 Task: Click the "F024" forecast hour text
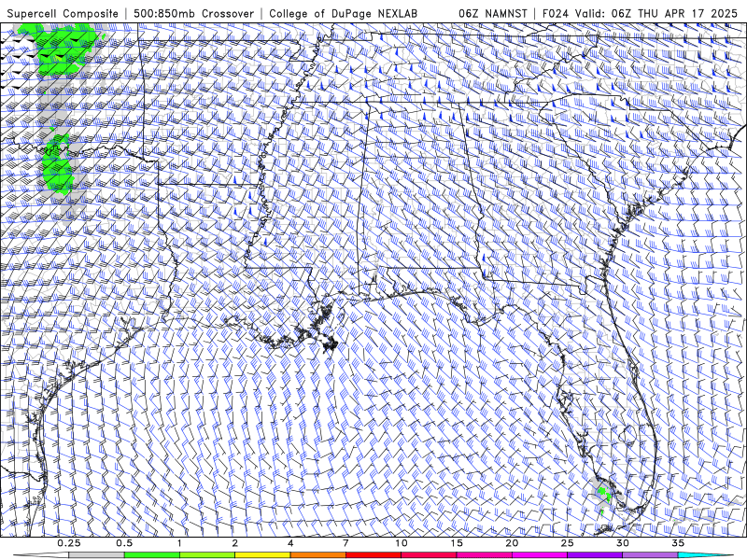coord(556,13)
